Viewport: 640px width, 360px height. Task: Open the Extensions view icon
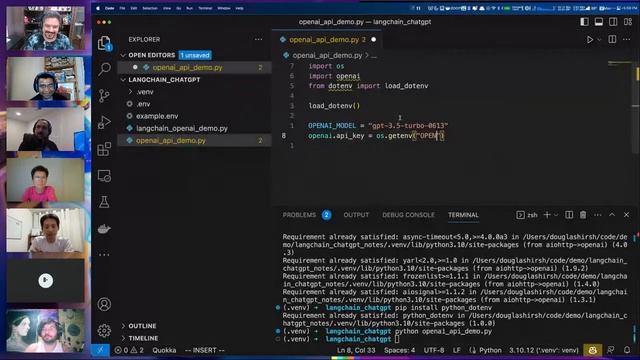[104, 149]
